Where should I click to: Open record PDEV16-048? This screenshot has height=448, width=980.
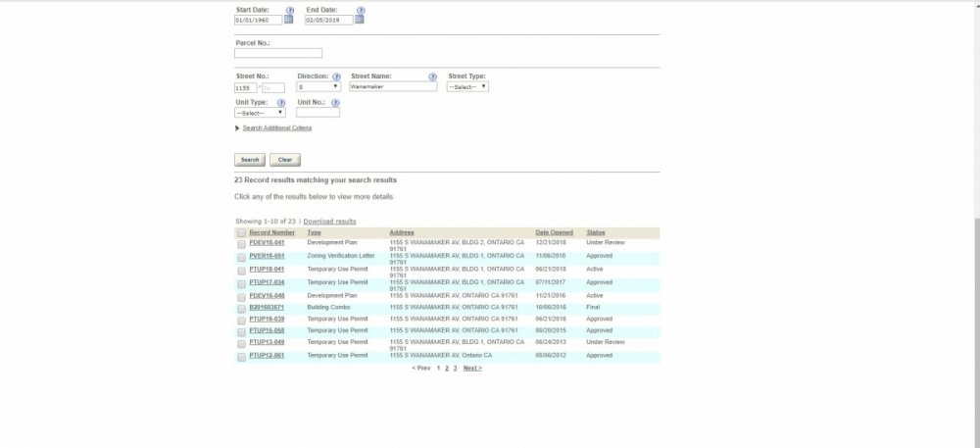pos(267,295)
